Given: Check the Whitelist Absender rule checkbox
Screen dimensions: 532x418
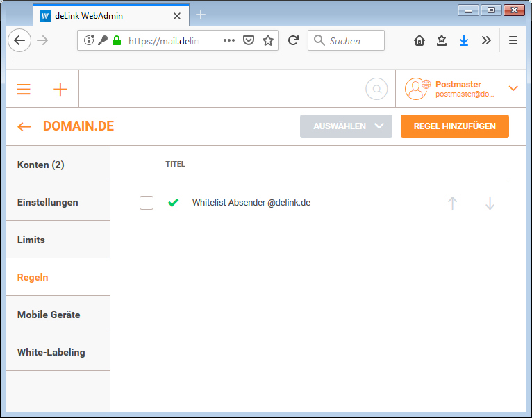Looking at the screenshot, I should (x=147, y=203).
